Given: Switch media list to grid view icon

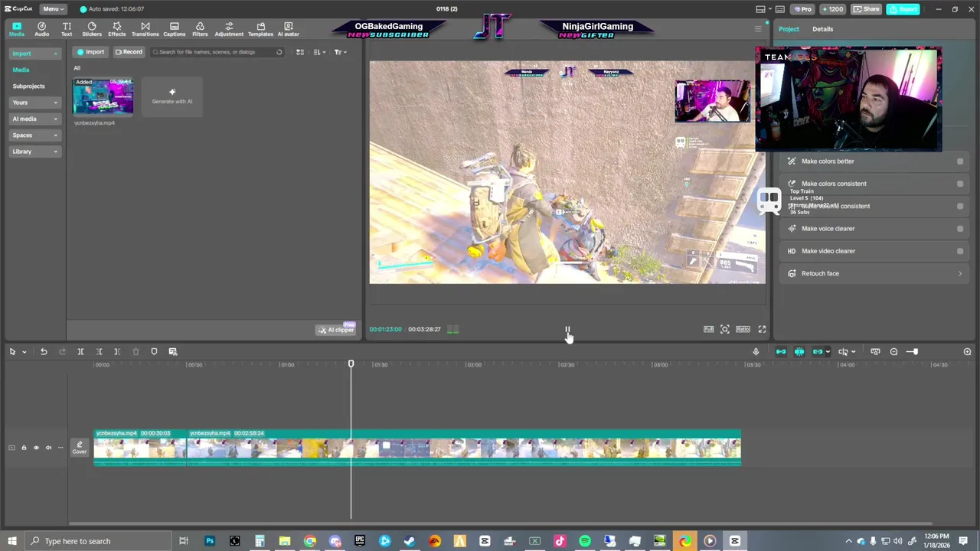Looking at the screenshot, I should coord(300,52).
